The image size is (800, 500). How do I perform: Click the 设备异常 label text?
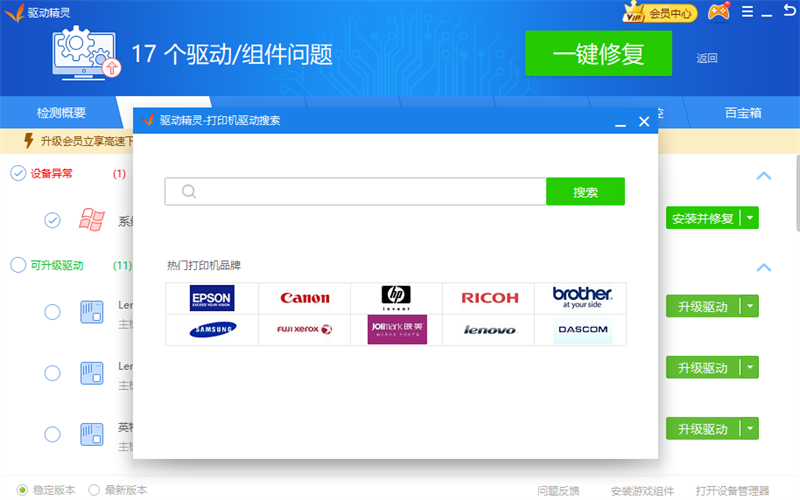tap(52, 173)
